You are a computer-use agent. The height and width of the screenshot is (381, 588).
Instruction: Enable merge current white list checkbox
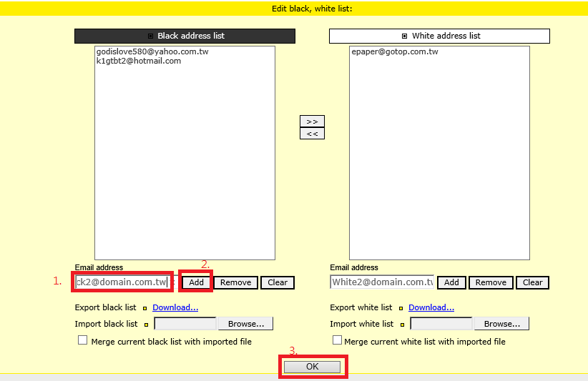point(338,341)
